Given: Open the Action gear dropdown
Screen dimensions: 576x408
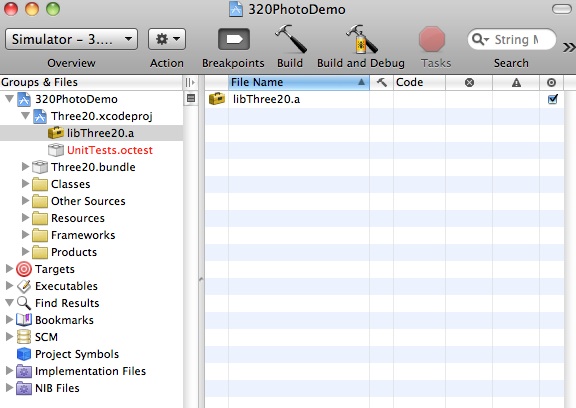Looking at the screenshot, I should [167, 39].
